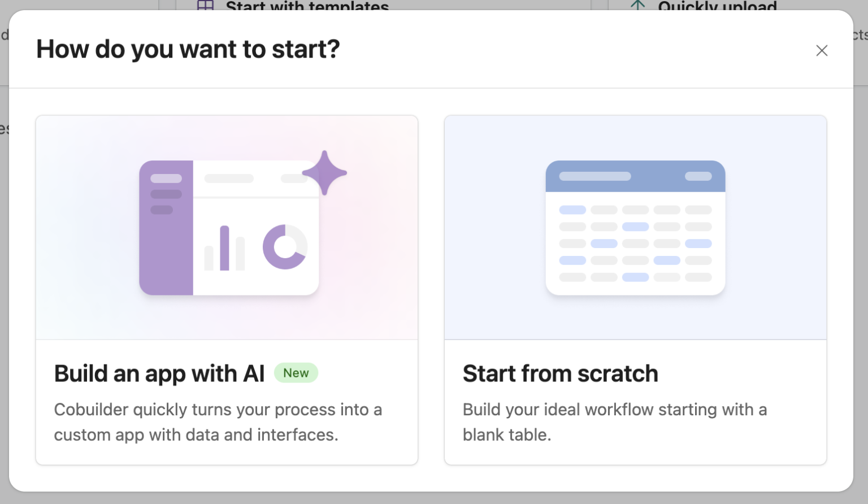
Task: Open the Start from scratch card image
Action: [x=635, y=228]
